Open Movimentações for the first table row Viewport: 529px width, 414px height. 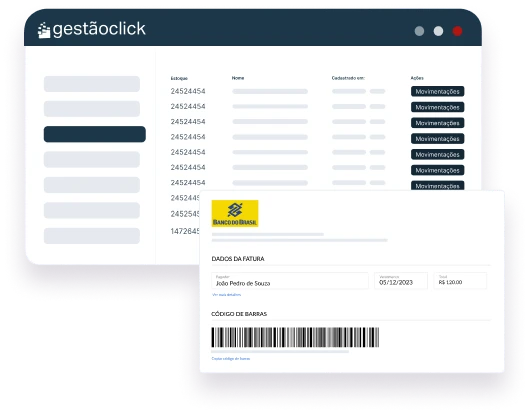coord(437,91)
